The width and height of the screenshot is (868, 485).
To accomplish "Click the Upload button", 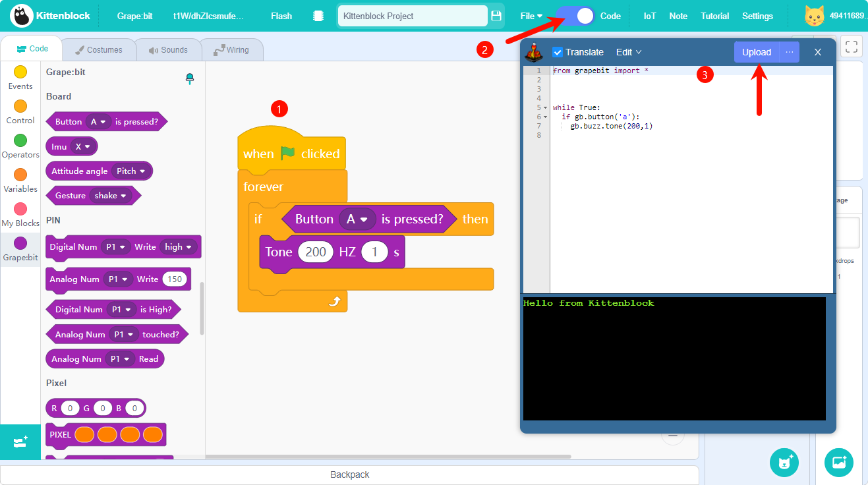I will [x=757, y=52].
